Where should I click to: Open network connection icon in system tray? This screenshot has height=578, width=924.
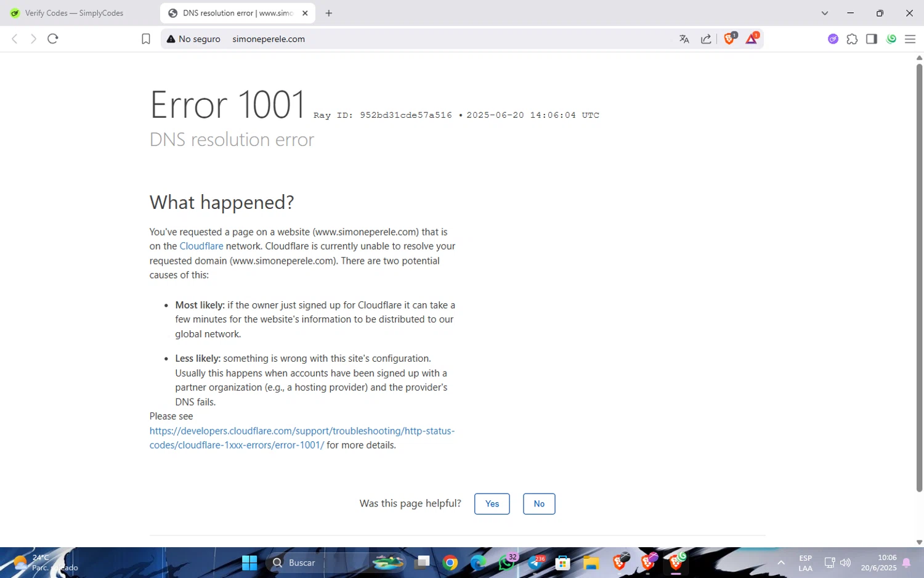[830, 563]
